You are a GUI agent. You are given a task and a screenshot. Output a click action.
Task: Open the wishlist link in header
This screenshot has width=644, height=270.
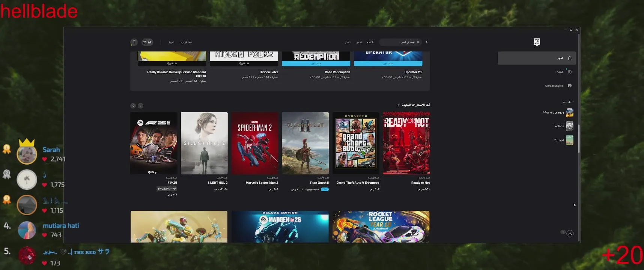pos(186,42)
